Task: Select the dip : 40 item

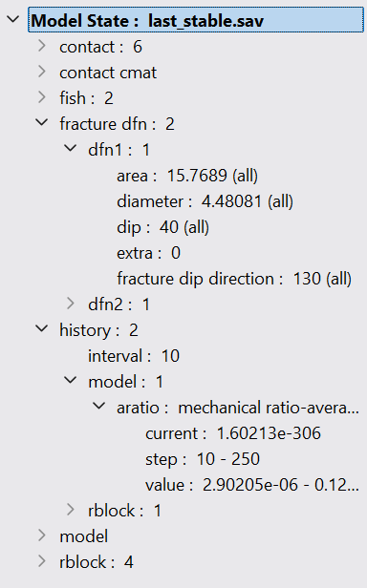Action: point(162,227)
